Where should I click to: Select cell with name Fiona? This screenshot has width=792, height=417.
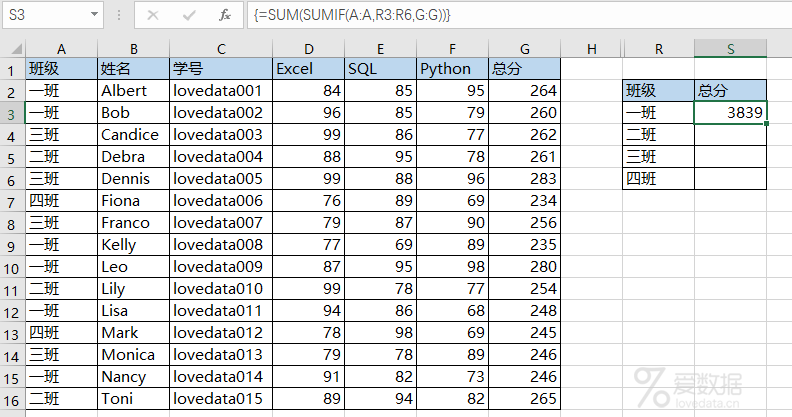(133, 201)
